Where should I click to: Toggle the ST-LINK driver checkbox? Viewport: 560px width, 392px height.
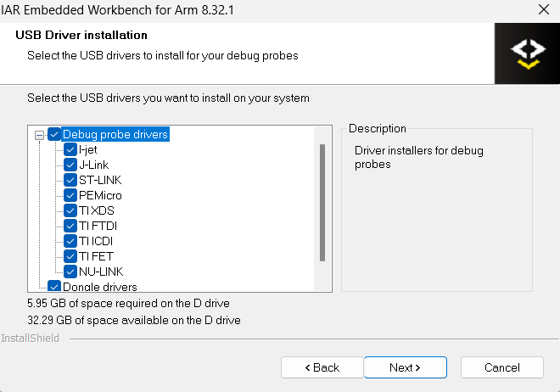pyautogui.click(x=70, y=180)
